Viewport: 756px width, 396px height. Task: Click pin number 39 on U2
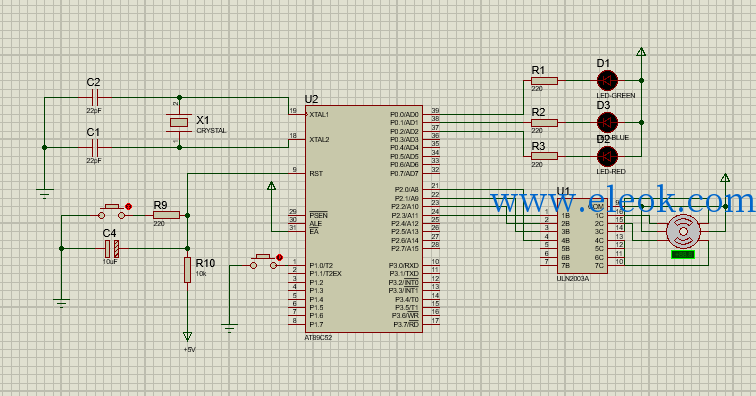(435, 111)
